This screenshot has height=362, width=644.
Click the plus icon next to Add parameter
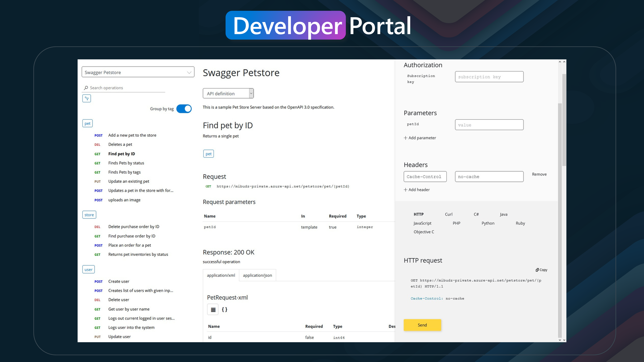click(x=406, y=138)
